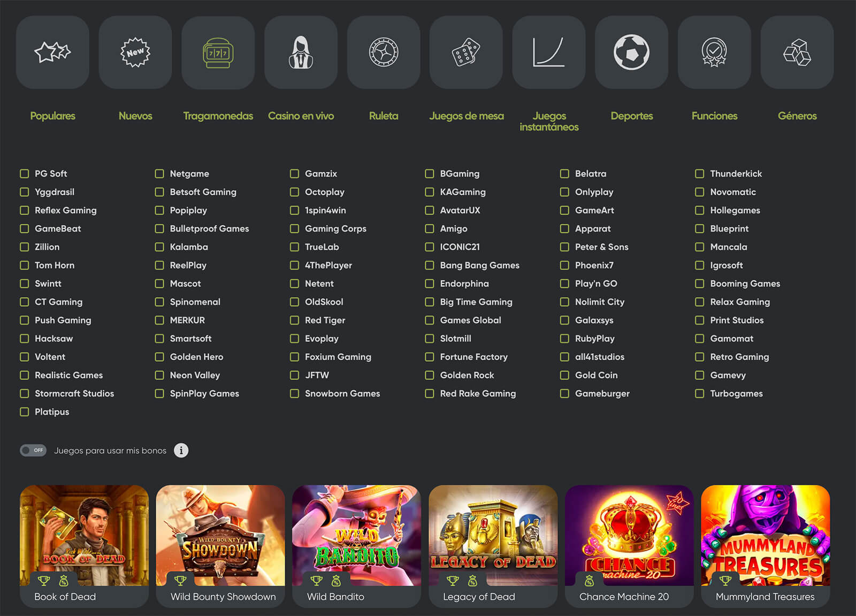The width and height of the screenshot is (856, 616).
Task: Click money bag icon on Wild Bandito
Action: [x=336, y=581]
